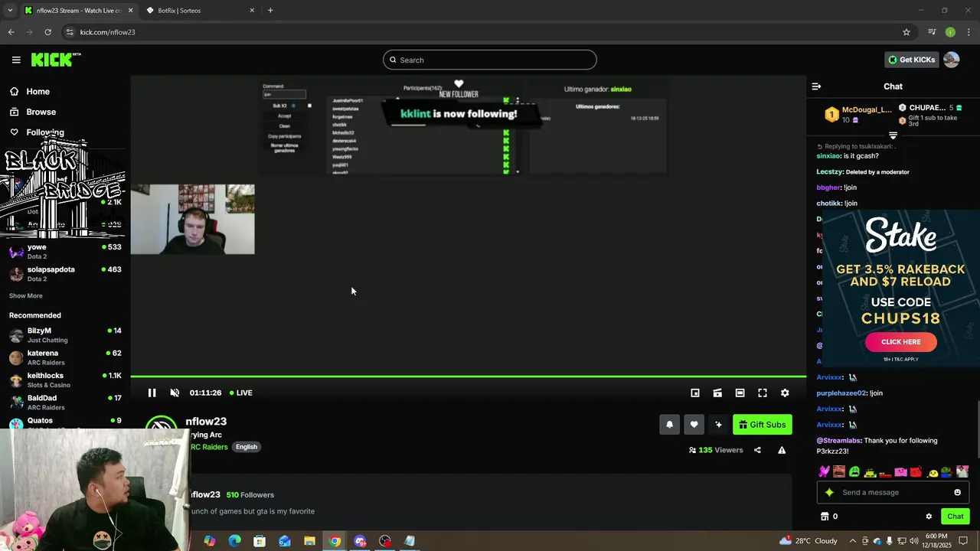
Task: Report stream with warning triangle icon
Action: [782, 450]
